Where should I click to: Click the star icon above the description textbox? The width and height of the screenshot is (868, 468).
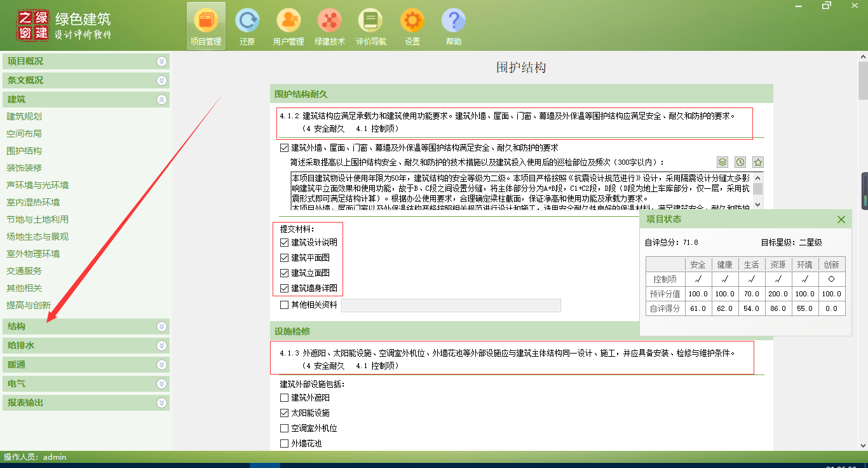coord(757,162)
